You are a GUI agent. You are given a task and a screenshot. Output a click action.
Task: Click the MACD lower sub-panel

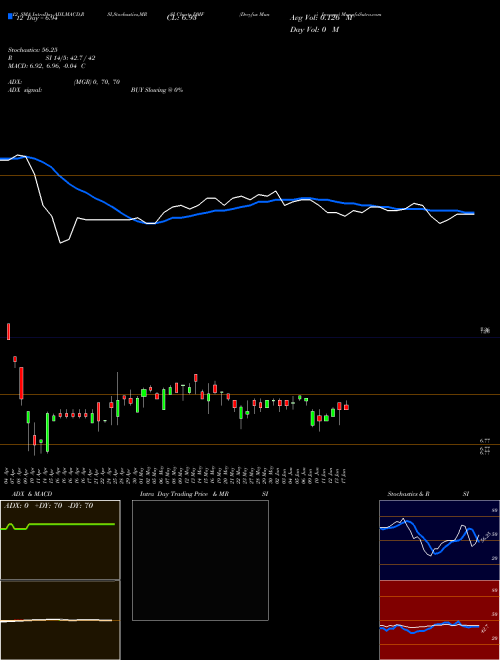pyautogui.click(x=60, y=620)
